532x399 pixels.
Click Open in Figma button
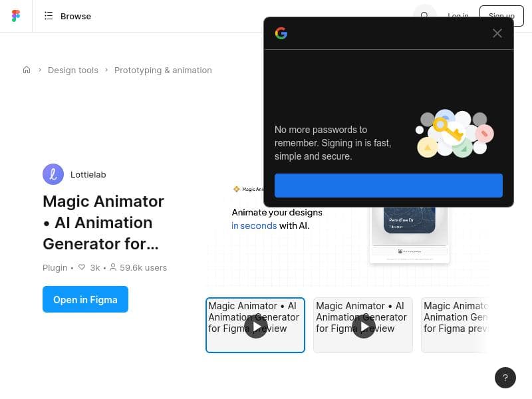(86, 299)
